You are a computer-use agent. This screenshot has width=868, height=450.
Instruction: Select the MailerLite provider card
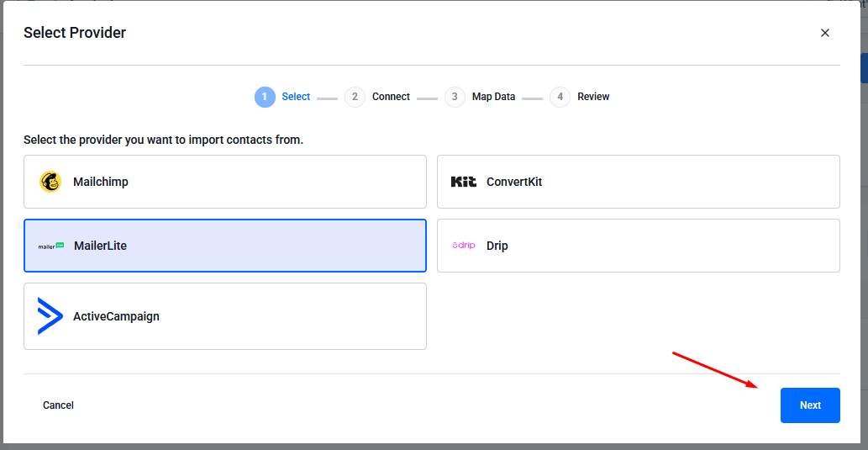(x=225, y=246)
